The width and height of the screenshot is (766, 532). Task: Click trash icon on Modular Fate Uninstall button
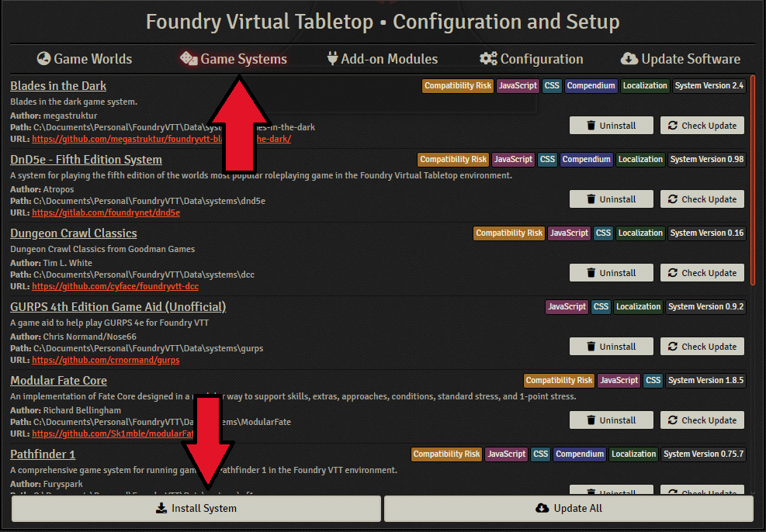pos(591,420)
